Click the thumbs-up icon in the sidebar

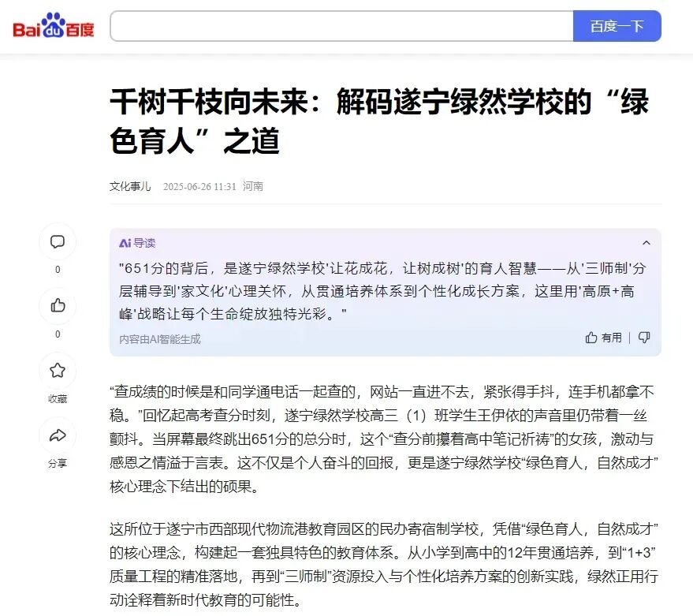57,306
